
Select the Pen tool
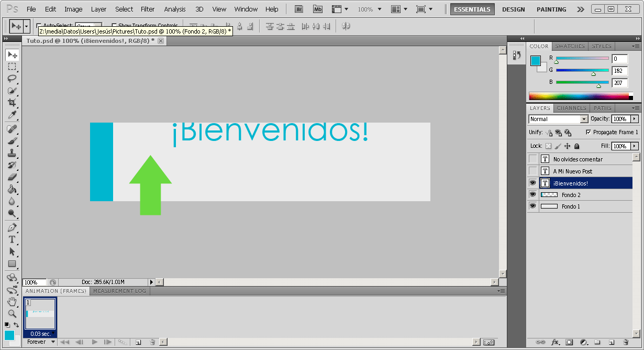tap(12, 227)
